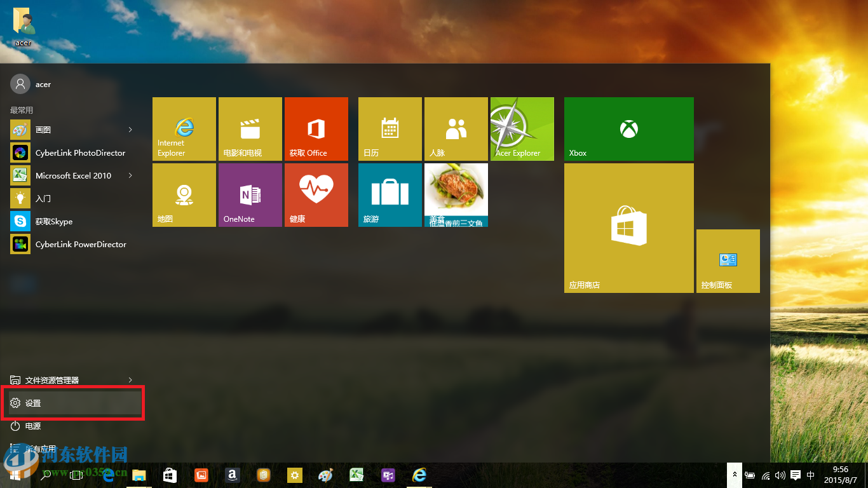Switch input method via 中 tray indicator
This screenshot has width=868, height=488.
pos(811,475)
